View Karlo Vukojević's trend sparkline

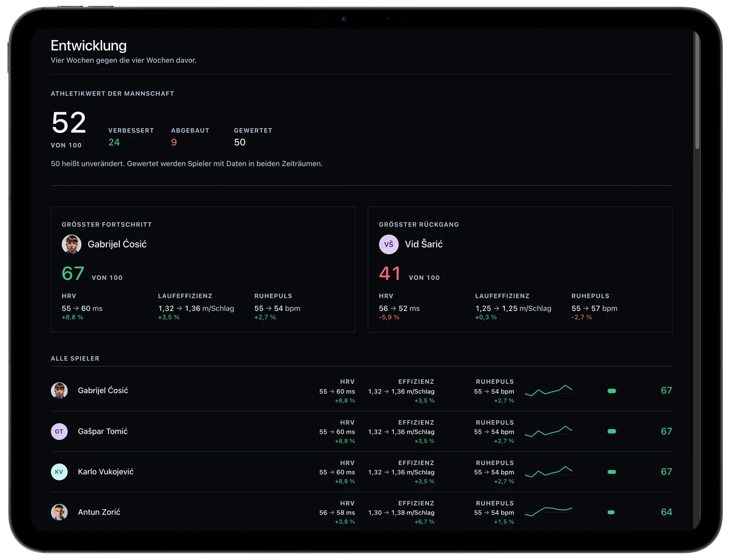548,472
